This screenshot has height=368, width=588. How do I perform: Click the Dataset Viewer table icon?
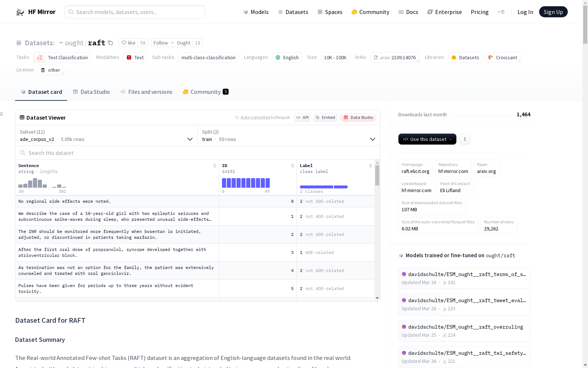coord(22,117)
